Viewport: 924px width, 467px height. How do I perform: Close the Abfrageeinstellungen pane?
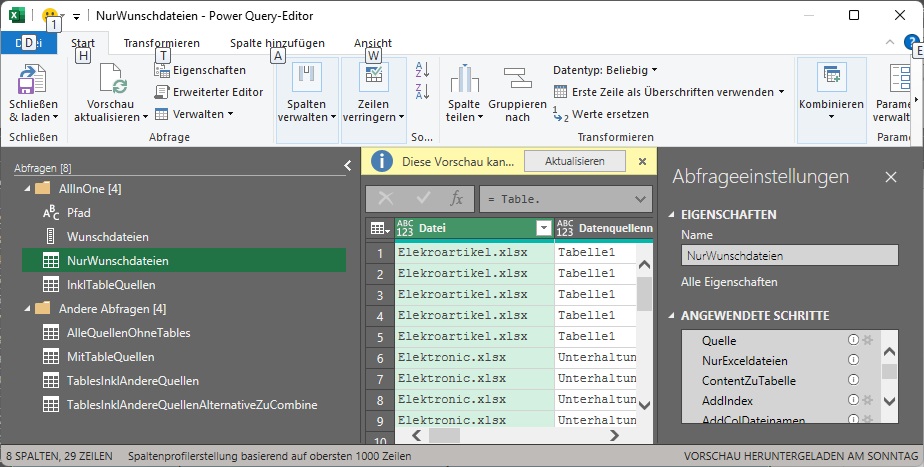(890, 177)
